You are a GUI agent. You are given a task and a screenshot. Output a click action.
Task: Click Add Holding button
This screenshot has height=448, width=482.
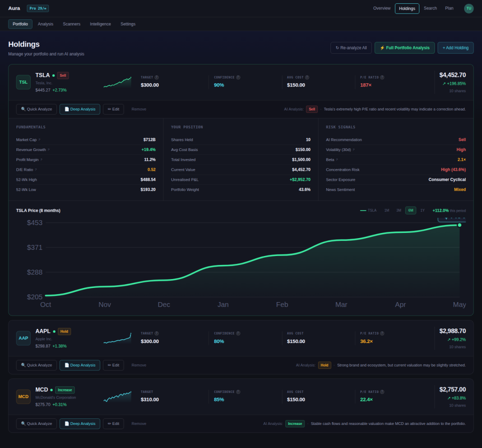456,48
